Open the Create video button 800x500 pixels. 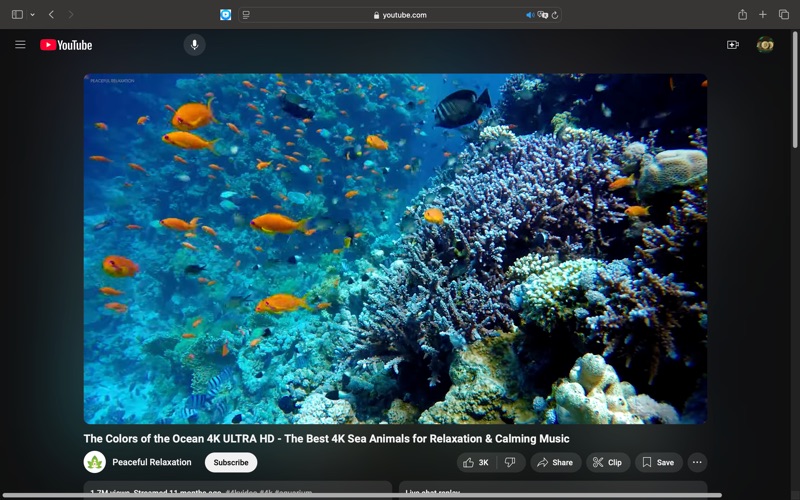(732, 45)
